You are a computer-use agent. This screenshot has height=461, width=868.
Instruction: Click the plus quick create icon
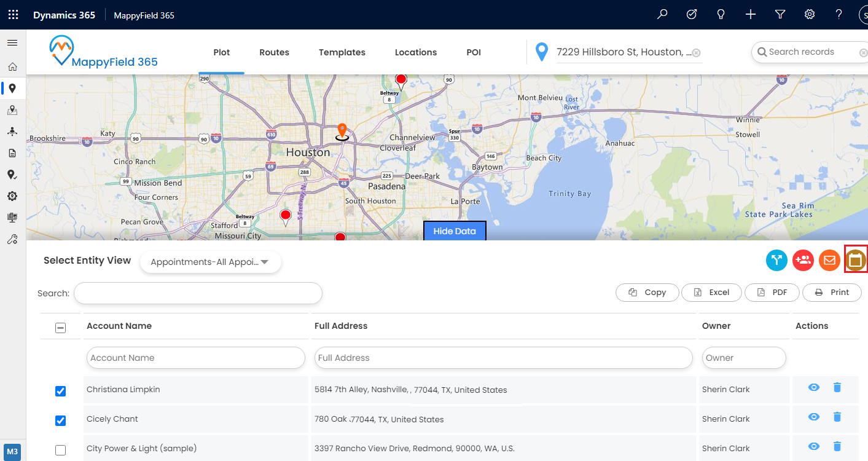751,15
